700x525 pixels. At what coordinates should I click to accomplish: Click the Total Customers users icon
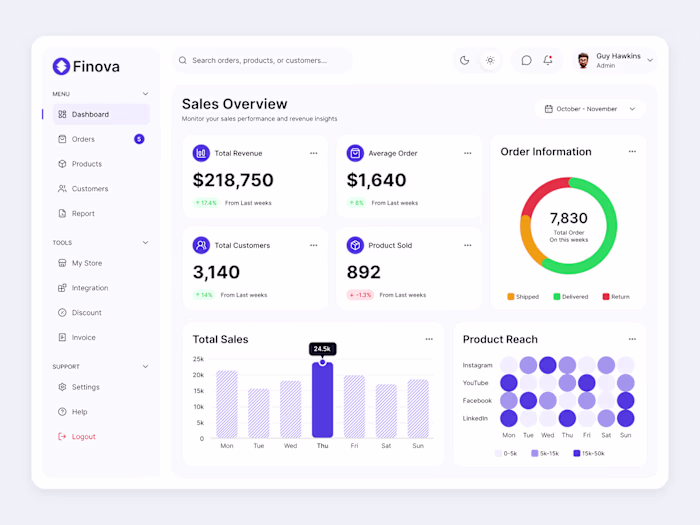coord(201,245)
